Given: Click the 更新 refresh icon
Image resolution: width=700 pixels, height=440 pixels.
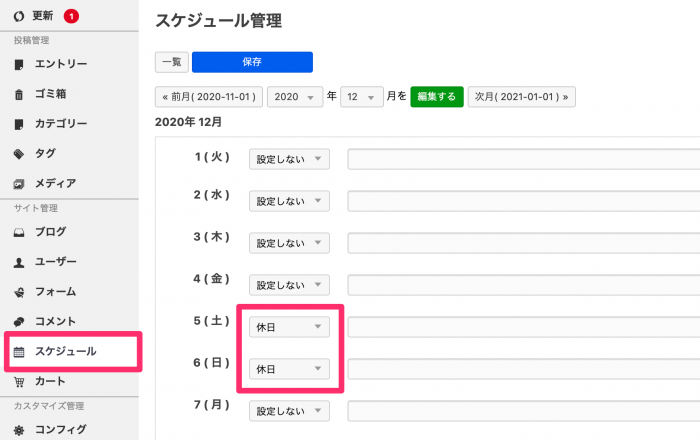Looking at the screenshot, I should [x=19, y=17].
